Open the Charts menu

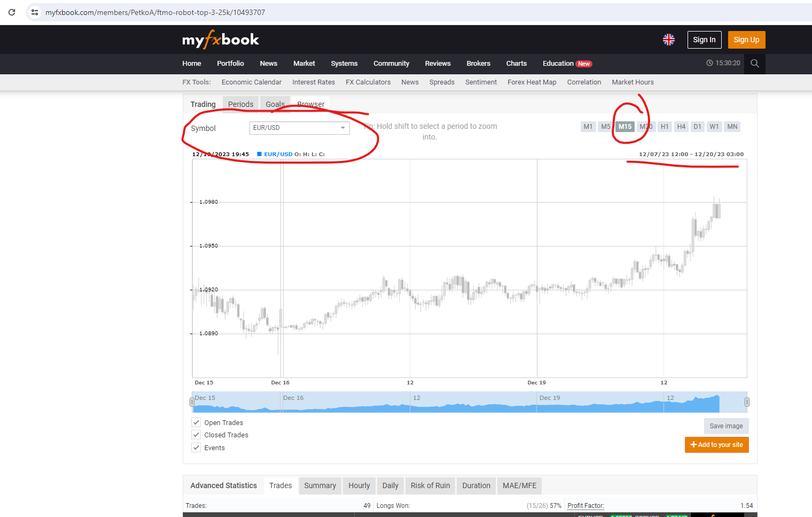click(x=516, y=63)
